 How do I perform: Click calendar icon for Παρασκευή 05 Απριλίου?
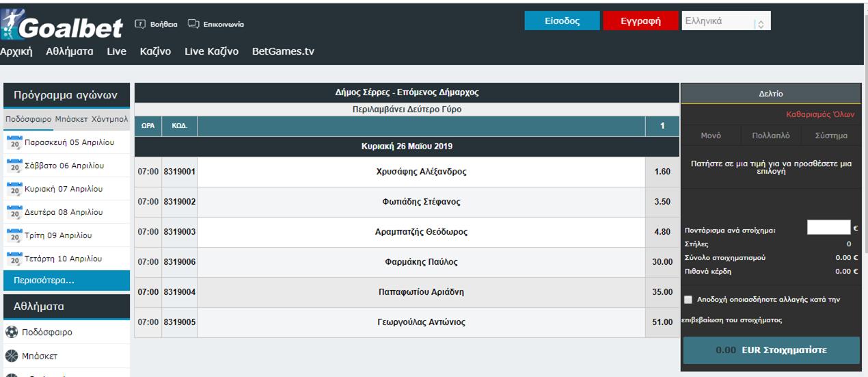point(15,142)
